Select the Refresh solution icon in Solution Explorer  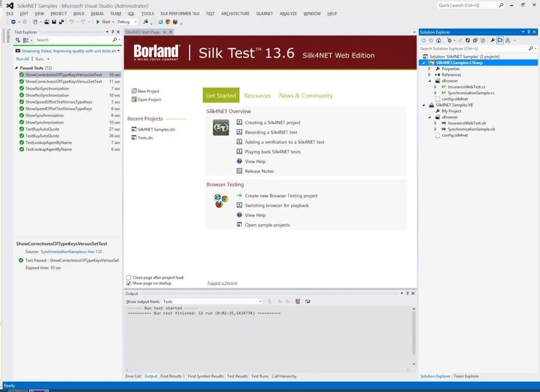468,41
